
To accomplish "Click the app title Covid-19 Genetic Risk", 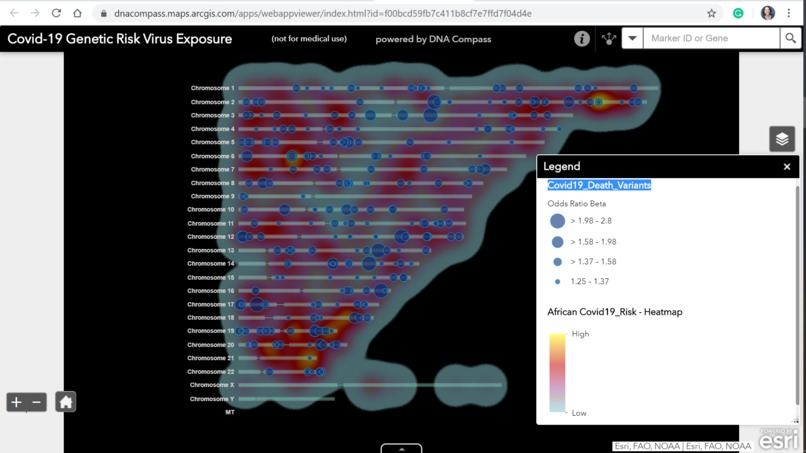I will 119,39.
